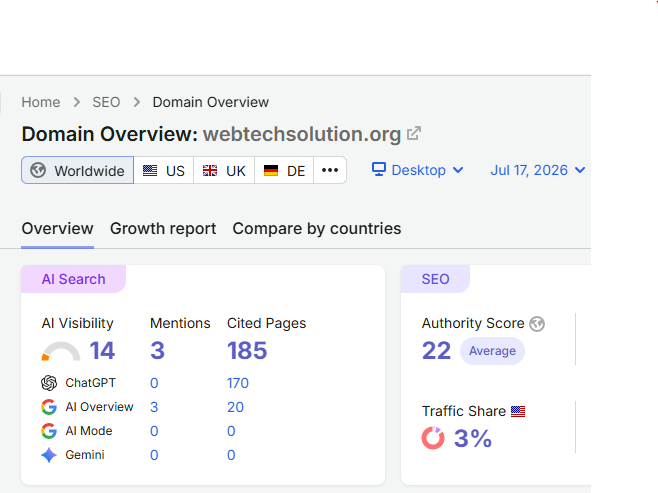658x493 pixels.
Task: Click the total Mentions value 3
Action: [x=157, y=351]
